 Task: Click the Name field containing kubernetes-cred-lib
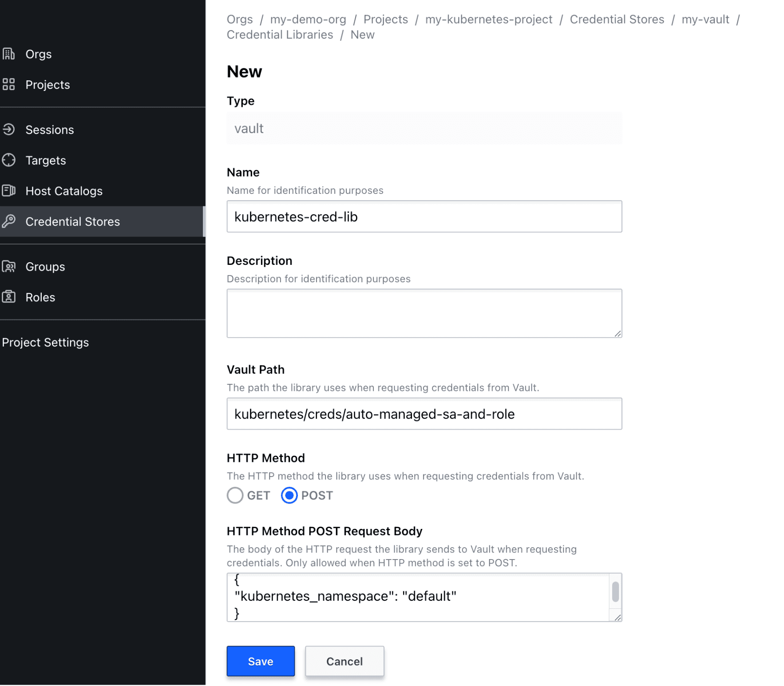(x=424, y=217)
